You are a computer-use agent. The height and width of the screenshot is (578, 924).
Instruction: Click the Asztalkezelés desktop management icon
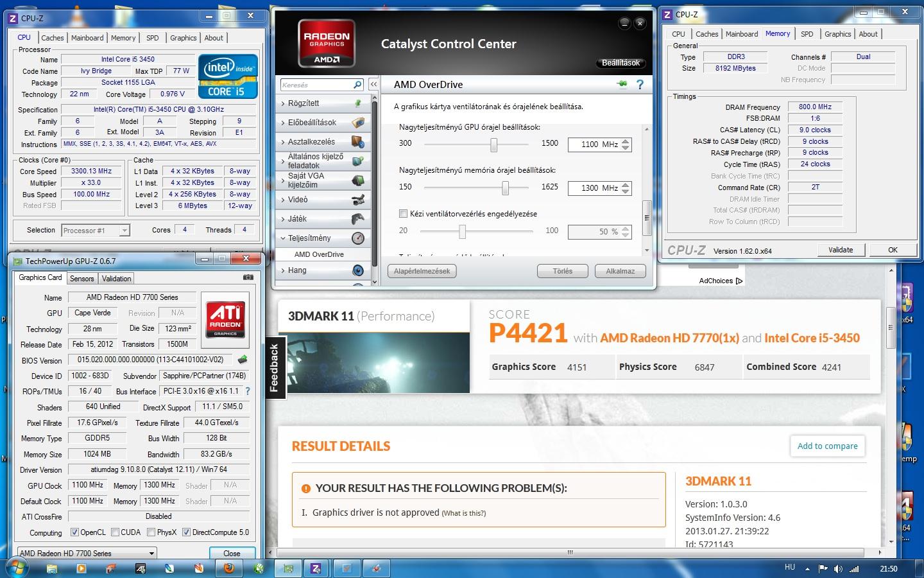tap(358, 142)
